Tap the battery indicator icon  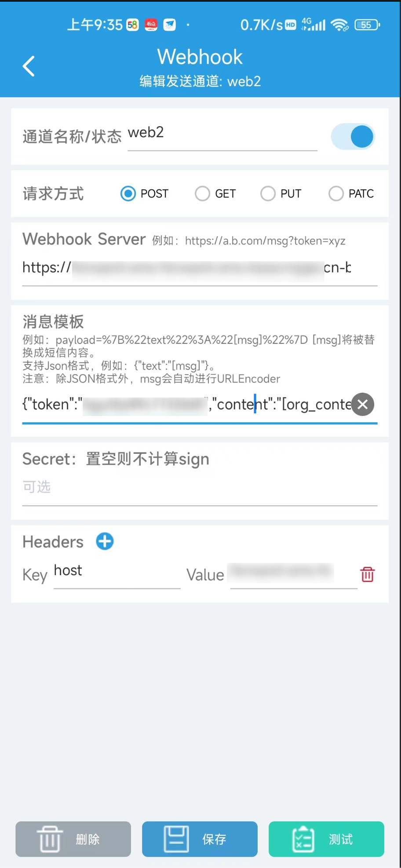coord(367,25)
